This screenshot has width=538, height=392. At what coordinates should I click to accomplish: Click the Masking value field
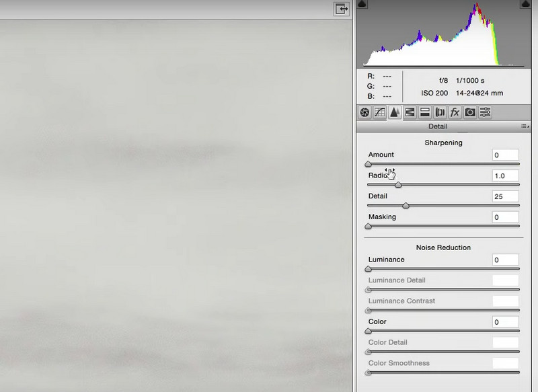[505, 217]
